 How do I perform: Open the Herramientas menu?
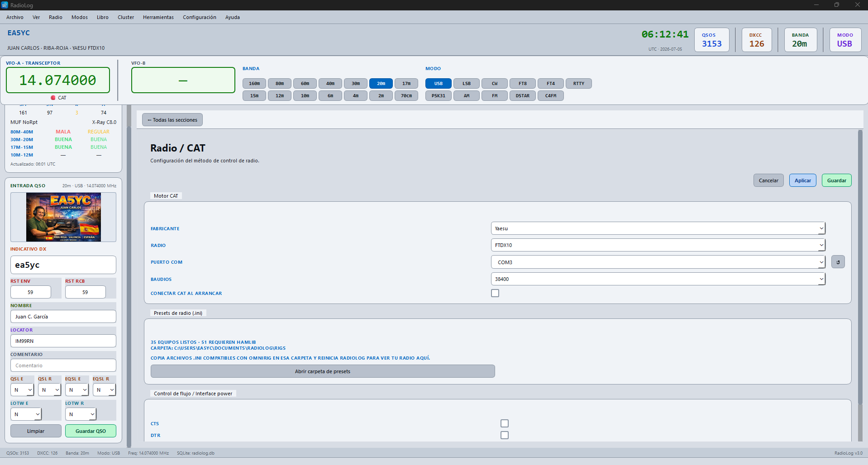158,17
